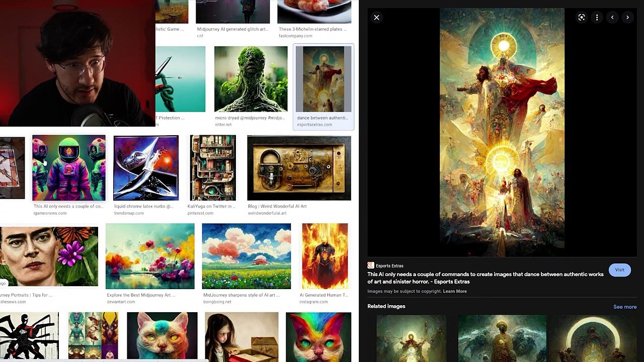
Task: Open the 'This AI only needs a couple of commands' title link
Action: [x=485, y=278]
